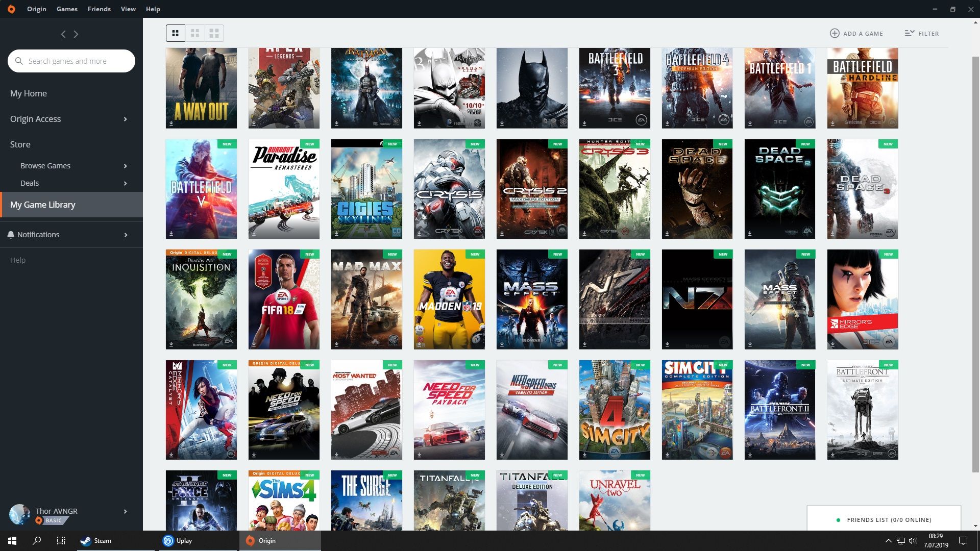The width and height of the screenshot is (980, 551).
Task: Open the Games menu
Action: click(x=67, y=9)
